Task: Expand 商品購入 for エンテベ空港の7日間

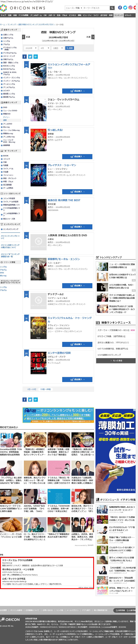Action: pos(77,379)
